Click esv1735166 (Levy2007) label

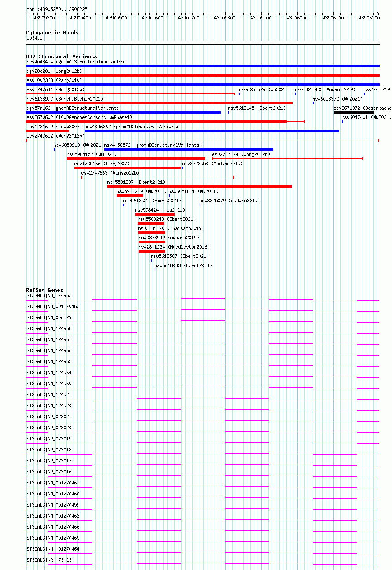pyautogui.click(x=102, y=164)
